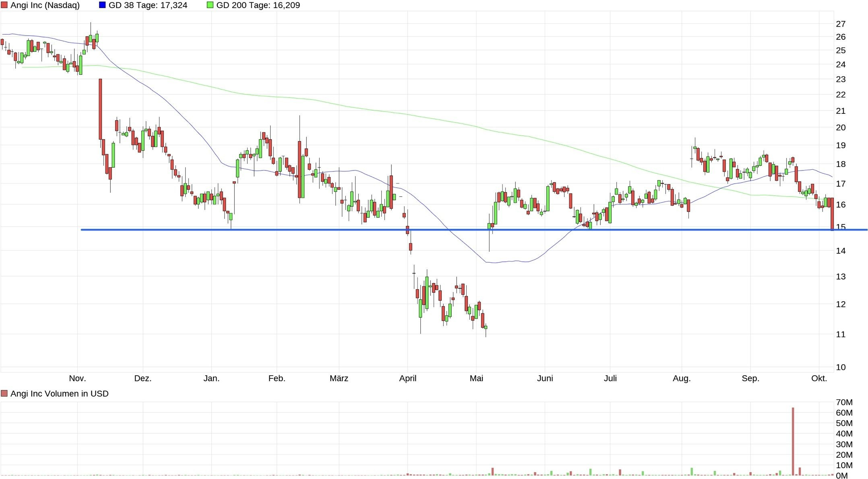Click the red Angi Inc legend swatch

pyautogui.click(x=4, y=5)
